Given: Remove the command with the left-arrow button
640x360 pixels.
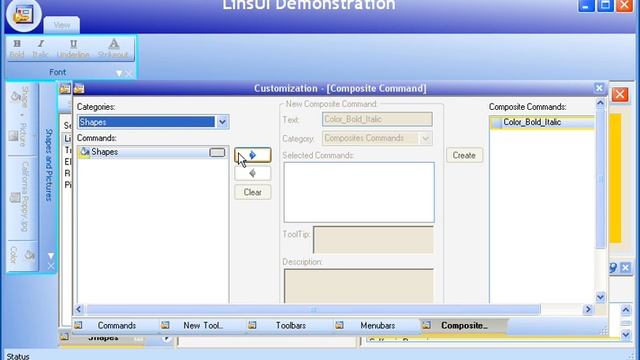Looking at the screenshot, I should point(253,173).
